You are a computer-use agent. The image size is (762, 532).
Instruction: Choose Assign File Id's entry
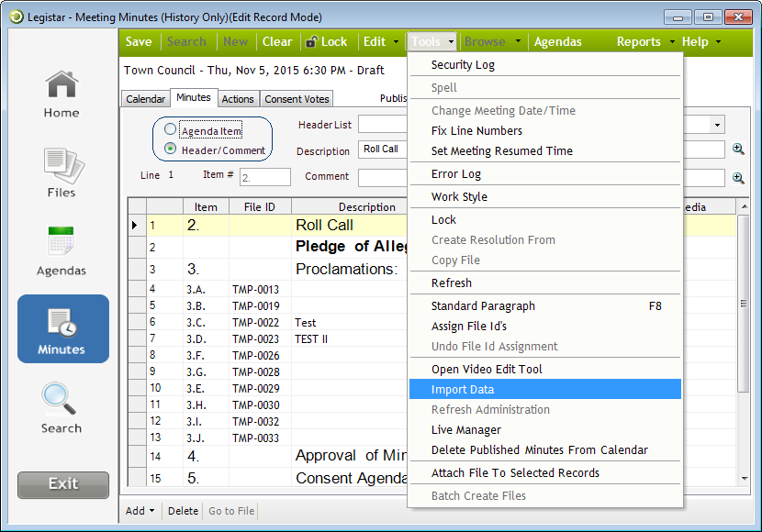tap(545, 327)
